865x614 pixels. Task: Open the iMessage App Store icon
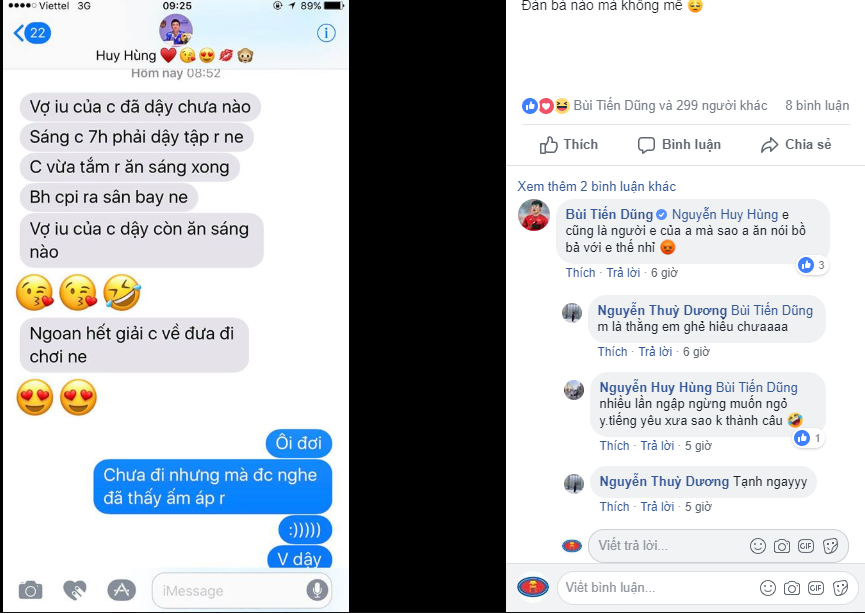point(121,590)
